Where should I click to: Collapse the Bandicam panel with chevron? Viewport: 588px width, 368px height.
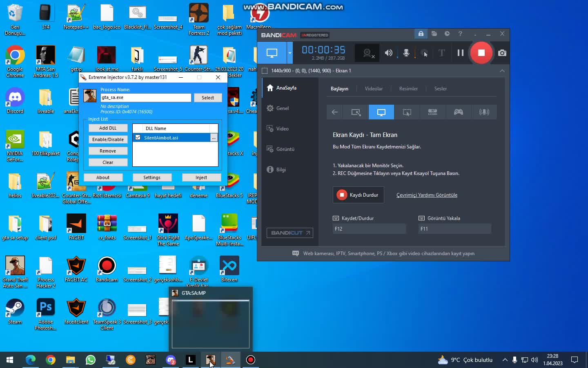(502, 71)
